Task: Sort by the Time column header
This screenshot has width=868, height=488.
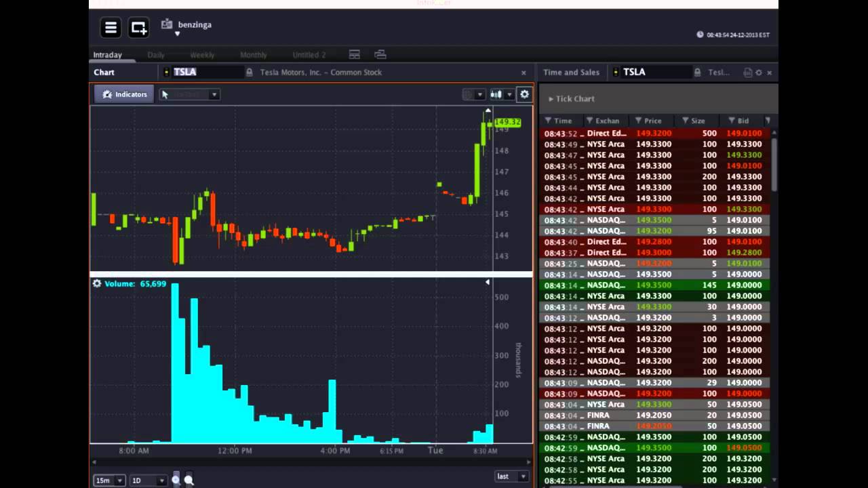Action: click(x=563, y=121)
